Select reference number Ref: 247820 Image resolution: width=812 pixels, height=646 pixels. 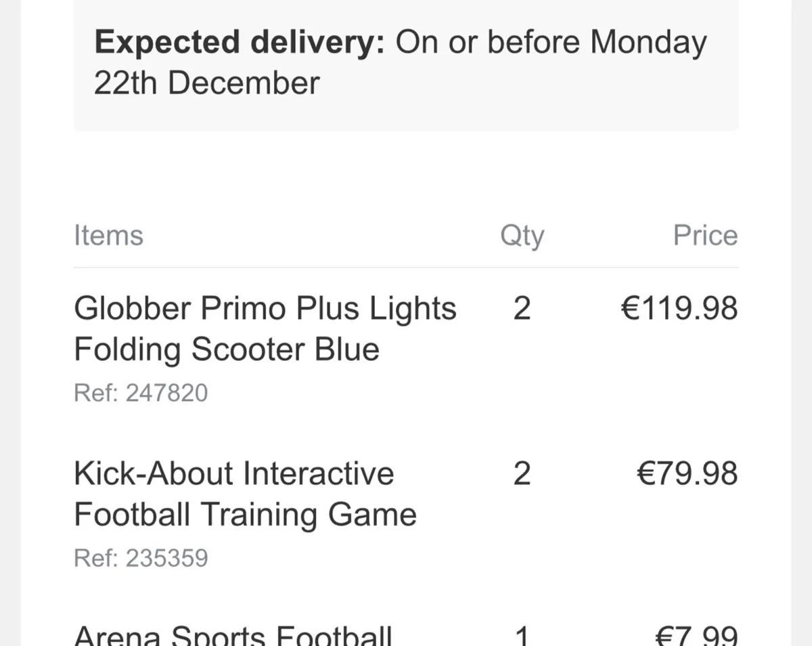pos(141,393)
